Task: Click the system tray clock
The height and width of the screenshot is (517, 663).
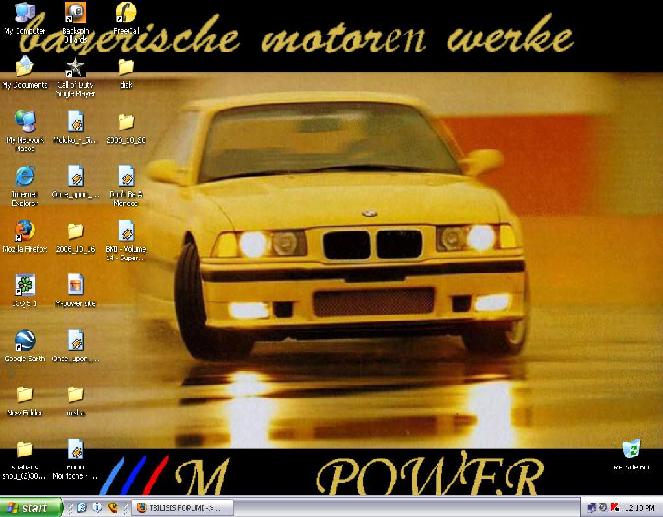Action: (x=640, y=508)
